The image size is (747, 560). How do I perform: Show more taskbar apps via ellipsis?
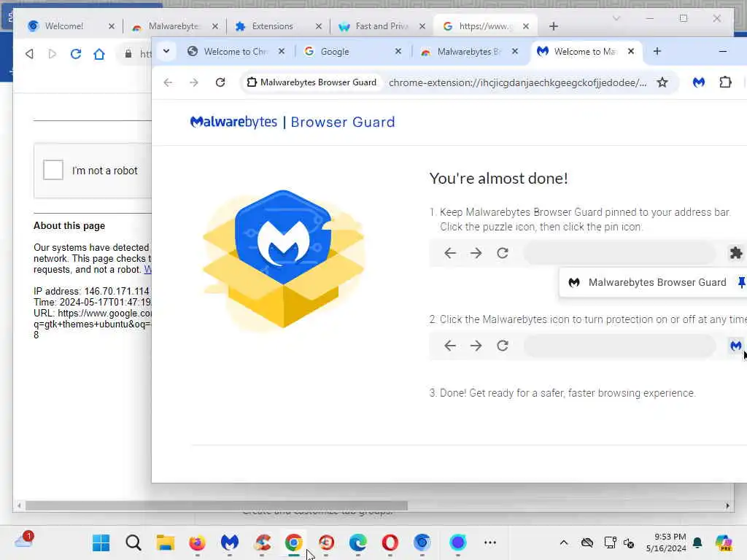point(490,542)
